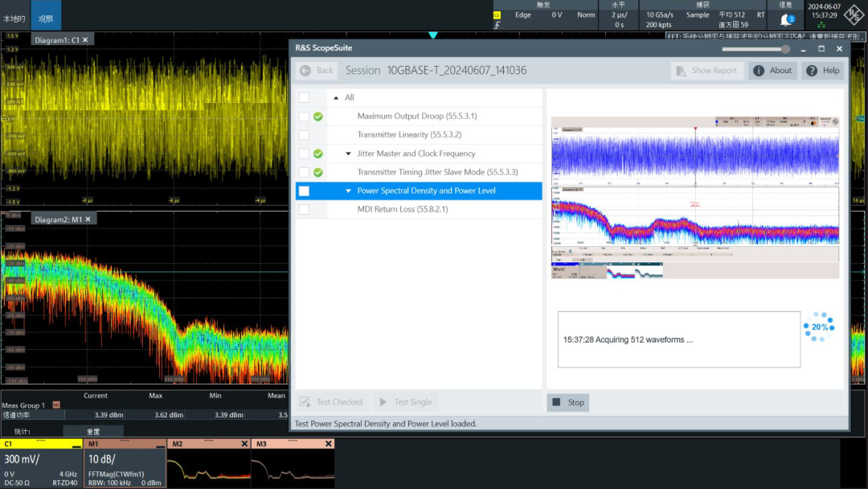Close the M3 waveform box

[x=328, y=444]
